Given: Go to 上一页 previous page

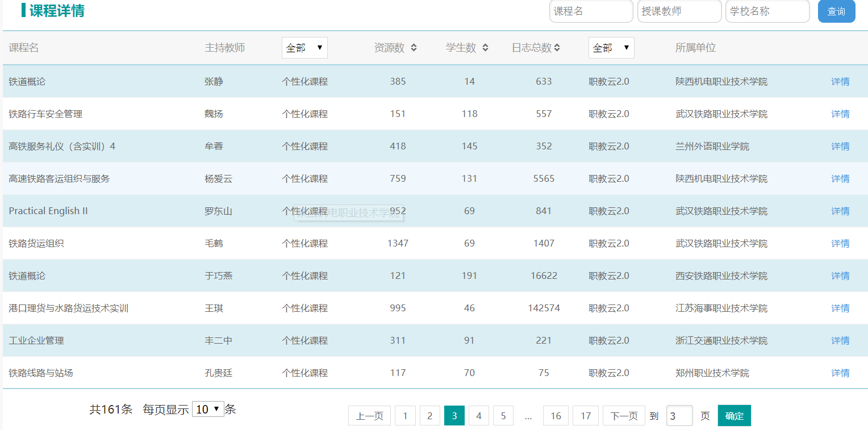Looking at the screenshot, I should pyautogui.click(x=369, y=416).
